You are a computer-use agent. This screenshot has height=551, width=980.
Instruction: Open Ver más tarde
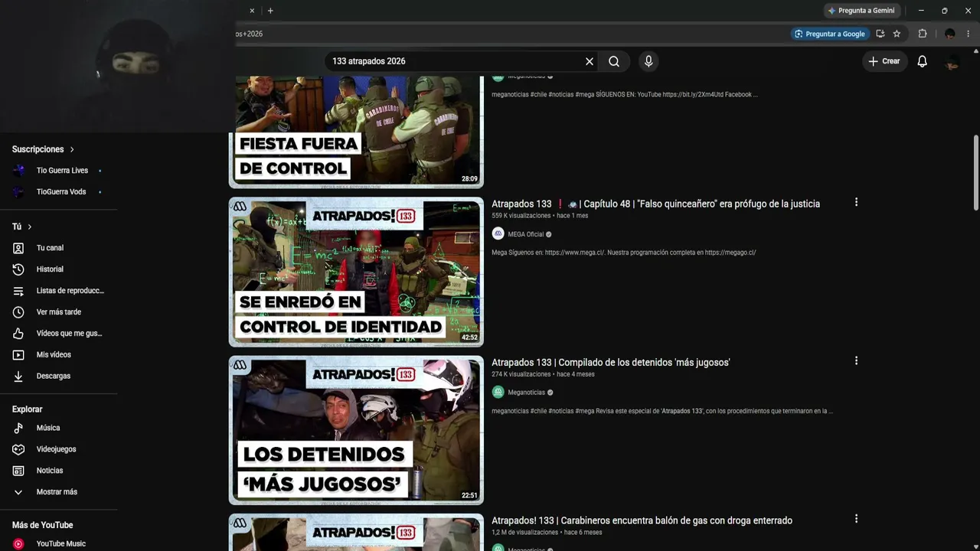59,312
